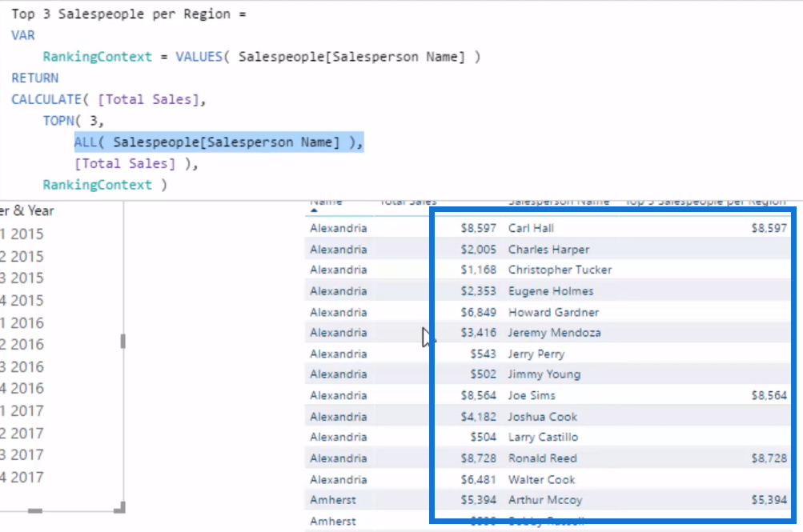Pick the 3 2016 slicer entry
Viewport: 803px width, 532px height.
(22, 367)
